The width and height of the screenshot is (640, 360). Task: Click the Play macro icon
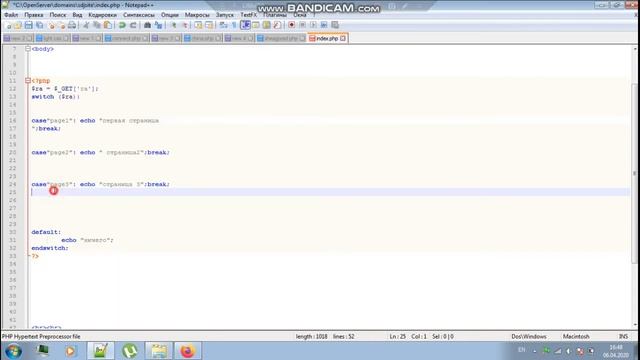pyautogui.click(x=313, y=25)
